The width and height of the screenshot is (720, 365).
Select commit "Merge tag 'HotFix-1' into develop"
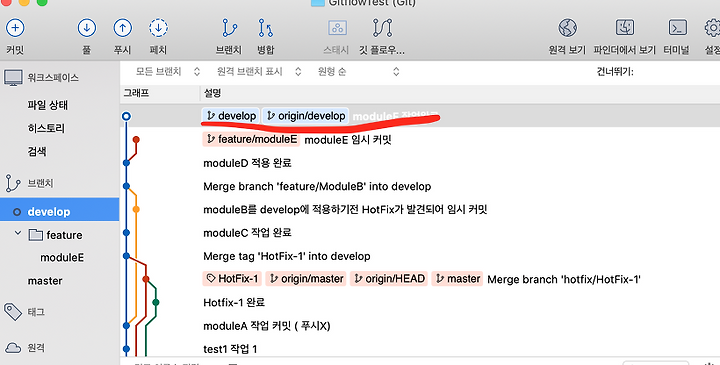287,256
